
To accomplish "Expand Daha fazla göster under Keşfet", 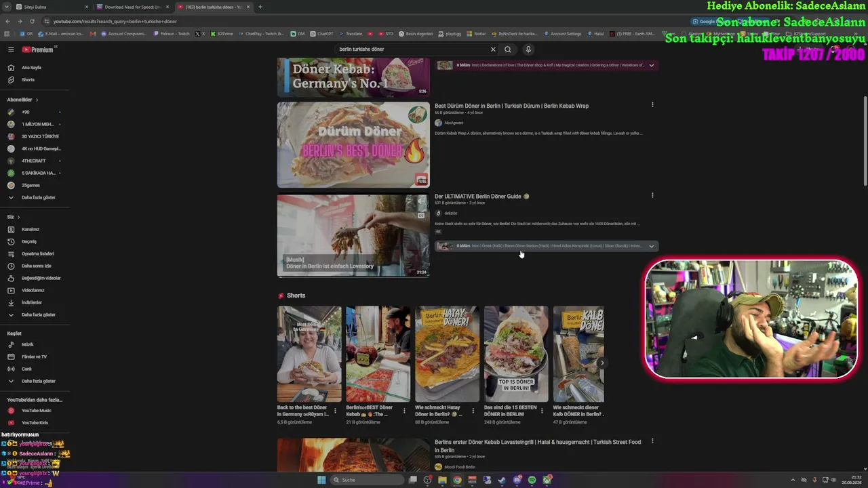I will click(31, 381).
